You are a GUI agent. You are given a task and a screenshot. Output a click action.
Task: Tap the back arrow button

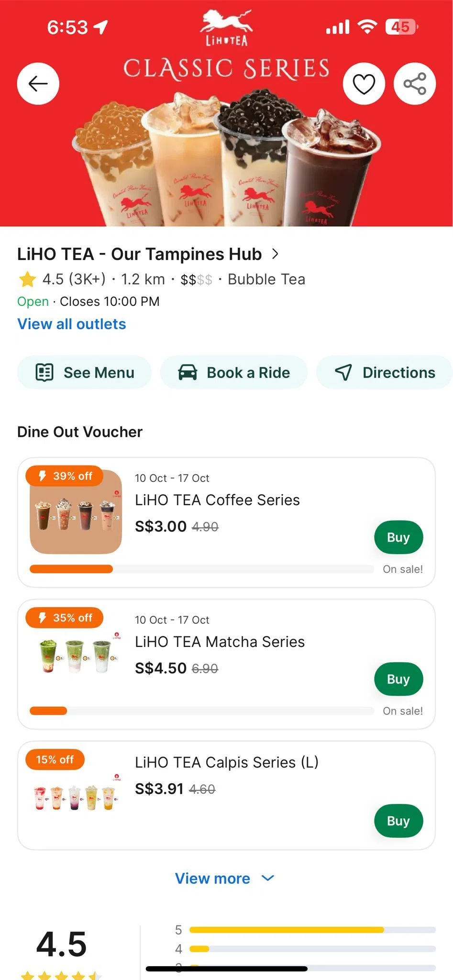click(38, 84)
